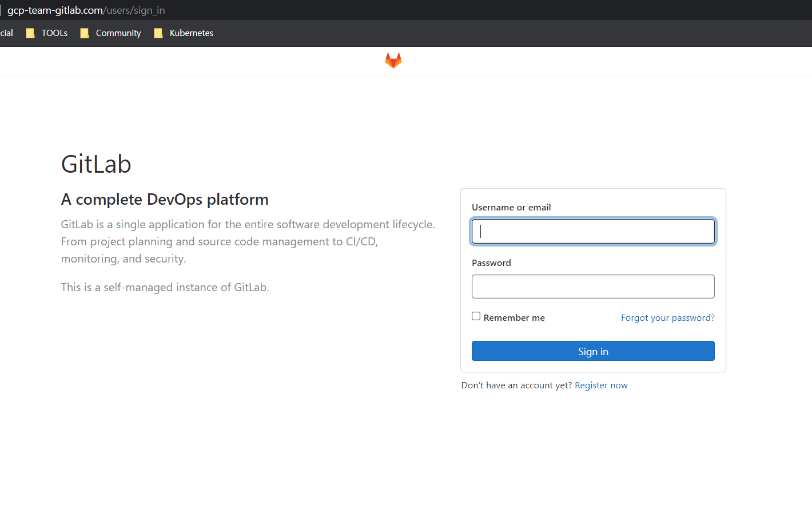Click into the Password field
Screen dimensions: 812x509
pos(593,287)
